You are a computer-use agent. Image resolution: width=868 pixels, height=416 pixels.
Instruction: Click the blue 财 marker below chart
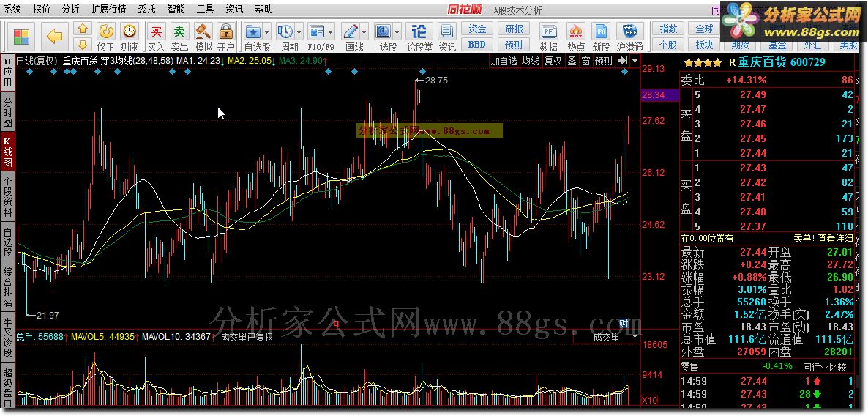point(623,324)
